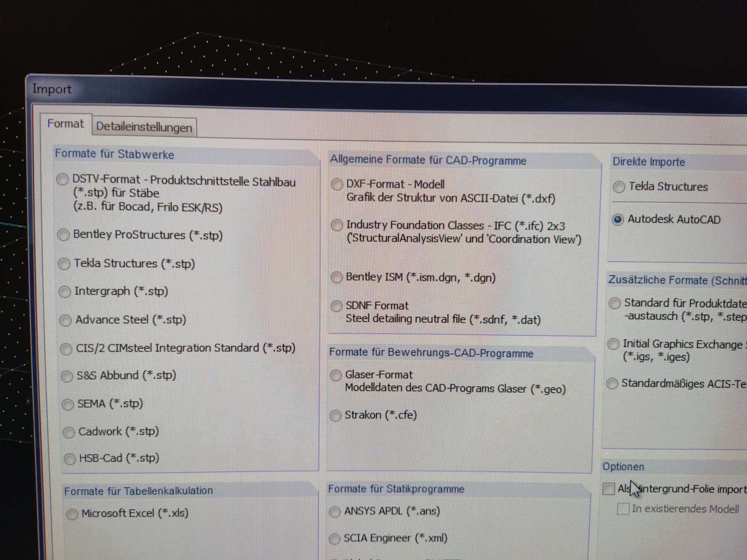Enable Als Hintergrund-Folie importieren checkbox
This screenshot has width=747, height=560.
tap(608, 489)
